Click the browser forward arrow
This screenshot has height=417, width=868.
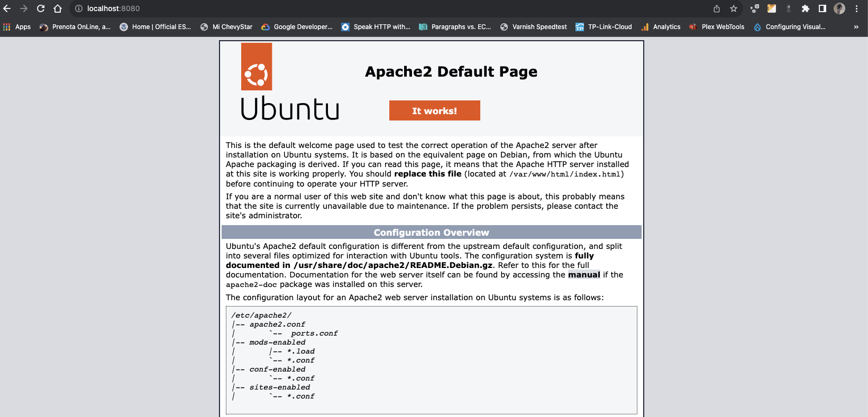coord(24,8)
